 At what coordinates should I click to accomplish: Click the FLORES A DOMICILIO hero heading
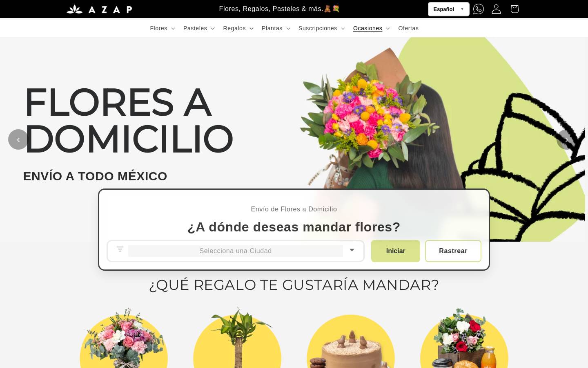click(129, 121)
